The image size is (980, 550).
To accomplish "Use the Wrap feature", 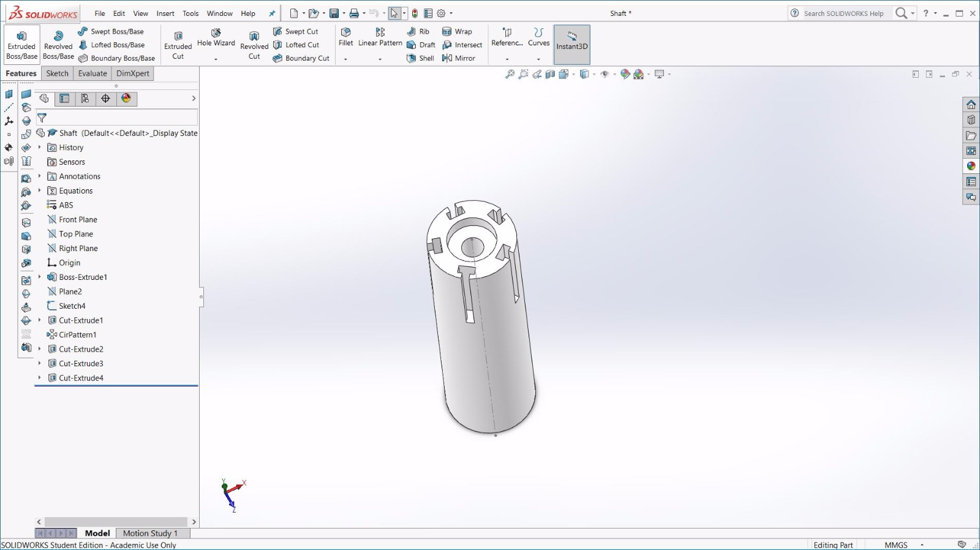I will 457,31.
